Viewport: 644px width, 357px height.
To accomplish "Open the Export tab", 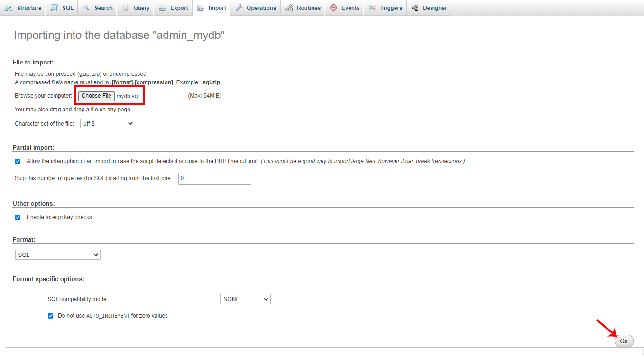I will (x=173, y=8).
